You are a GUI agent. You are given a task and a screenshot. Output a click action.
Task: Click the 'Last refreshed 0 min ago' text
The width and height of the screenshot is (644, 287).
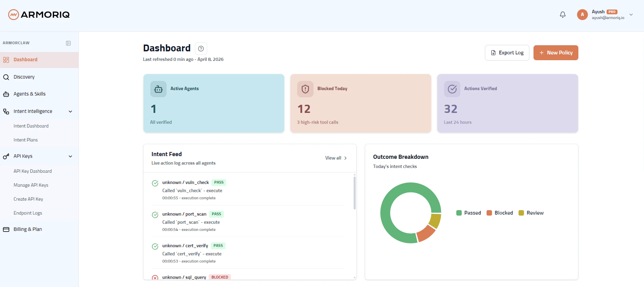[x=168, y=60]
